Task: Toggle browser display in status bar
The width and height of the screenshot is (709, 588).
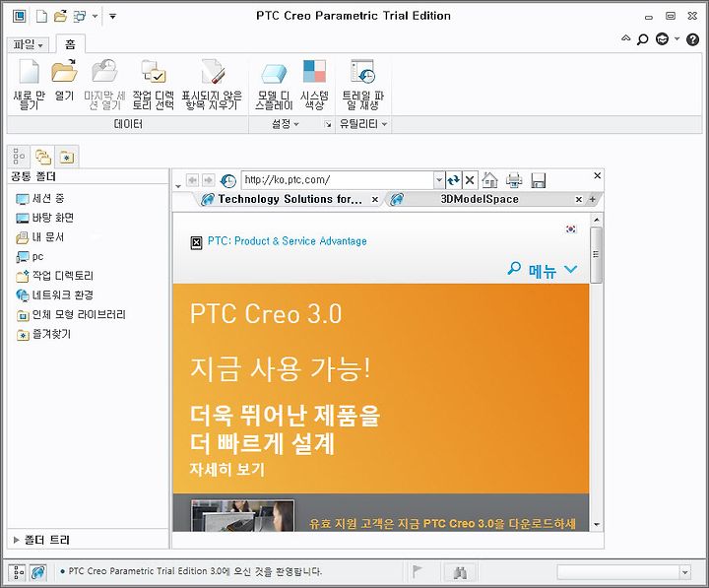Action: [38, 572]
